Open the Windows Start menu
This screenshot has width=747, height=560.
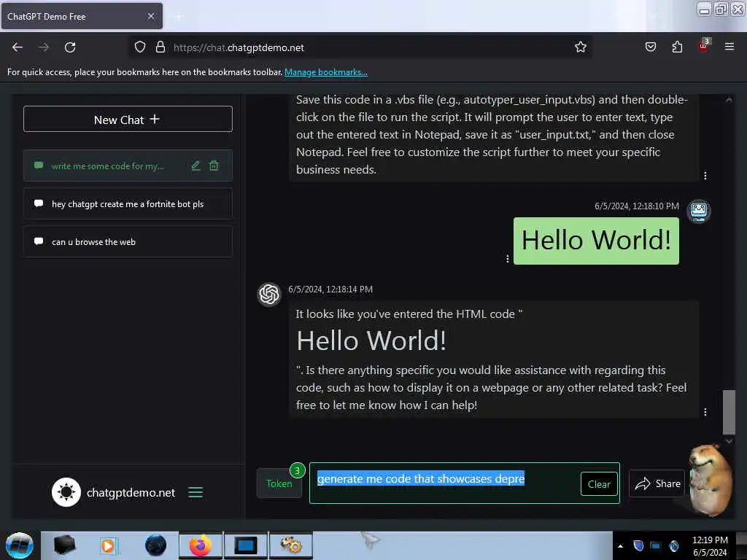[x=20, y=545]
